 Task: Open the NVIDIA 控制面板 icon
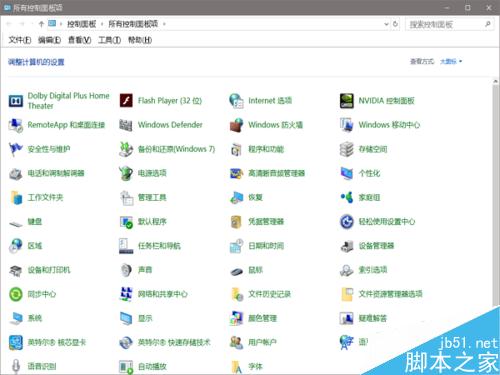click(346, 100)
